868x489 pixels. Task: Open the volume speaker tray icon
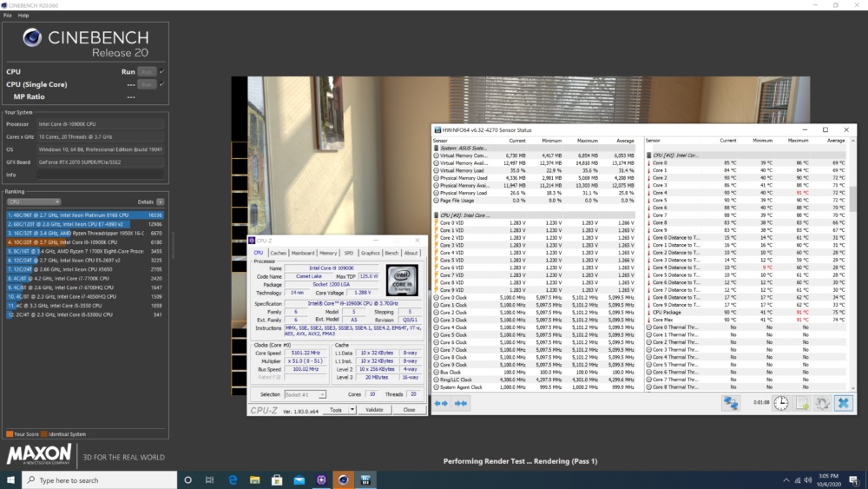pos(807,480)
